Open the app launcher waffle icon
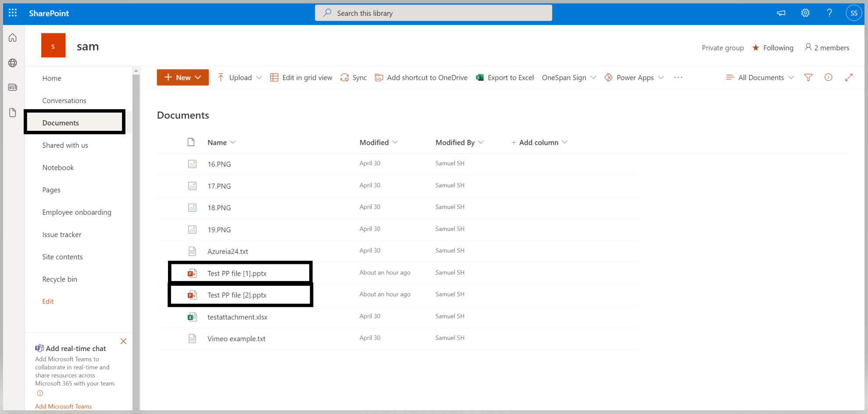Viewport: 868px width, 414px height. coord(12,13)
